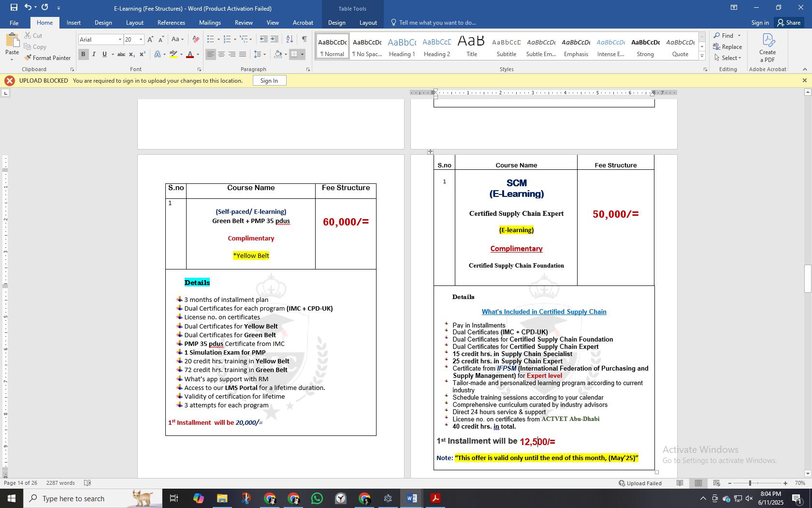Open Ribbon Display Options
Viewport: 812px width, 508px height.
(x=734, y=7)
